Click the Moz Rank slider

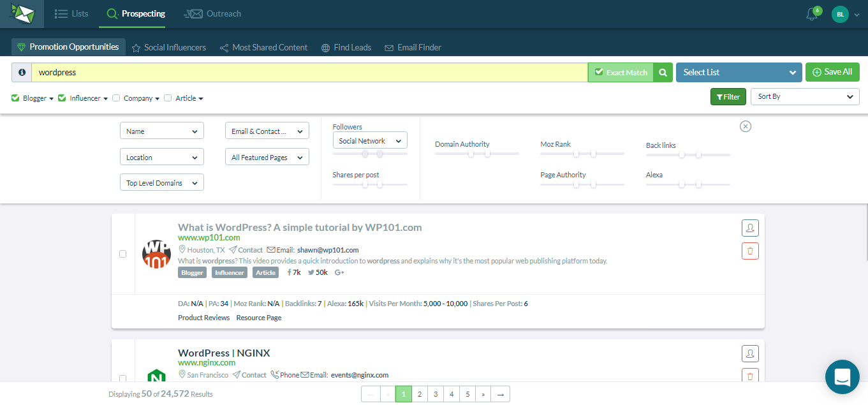pos(582,154)
